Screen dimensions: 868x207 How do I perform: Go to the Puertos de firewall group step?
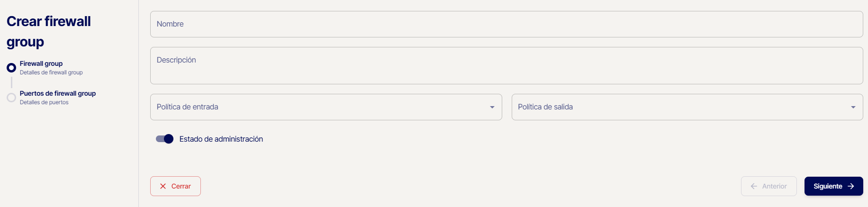click(58, 93)
